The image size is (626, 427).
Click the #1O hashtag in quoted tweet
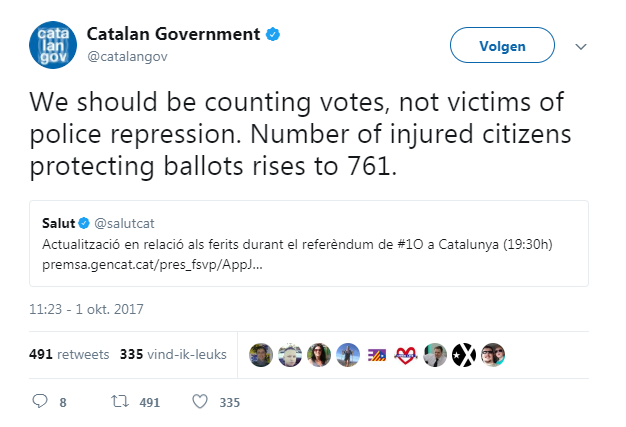tap(410, 244)
